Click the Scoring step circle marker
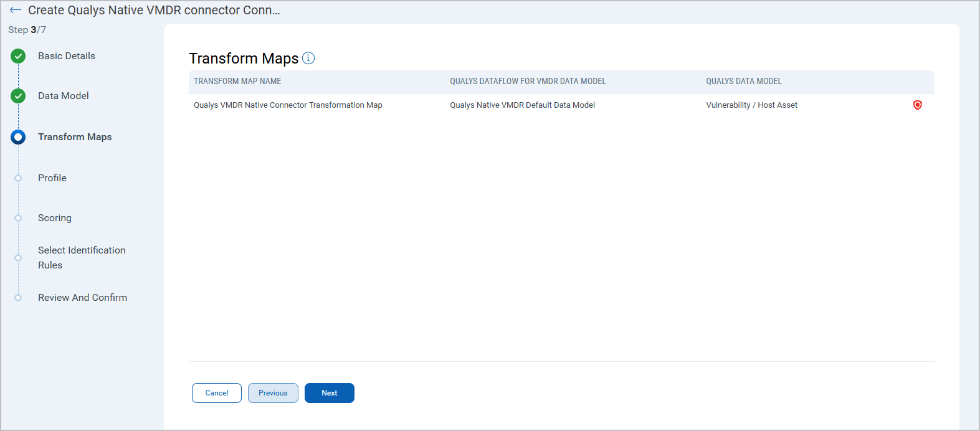The width and height of the screenshot is (980, 431). click(x=18, y=218)
